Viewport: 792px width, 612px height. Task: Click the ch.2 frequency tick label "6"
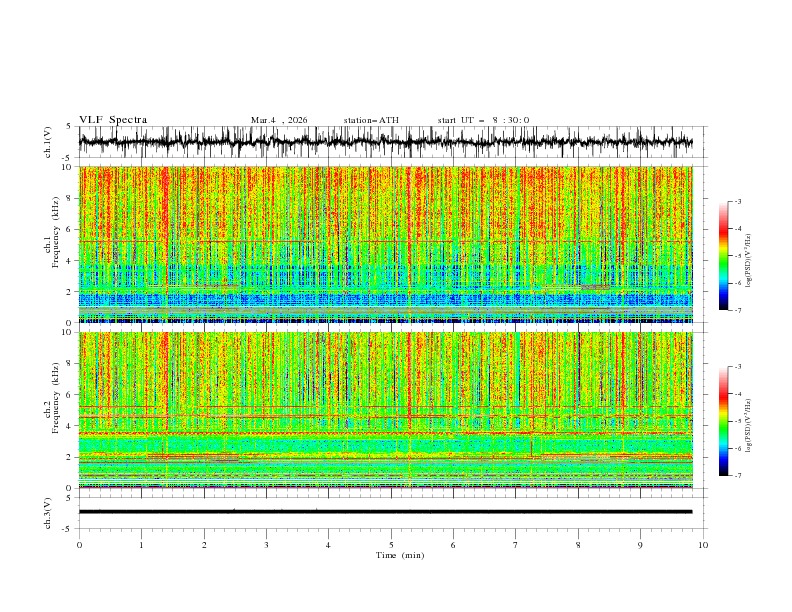(70, 395)
